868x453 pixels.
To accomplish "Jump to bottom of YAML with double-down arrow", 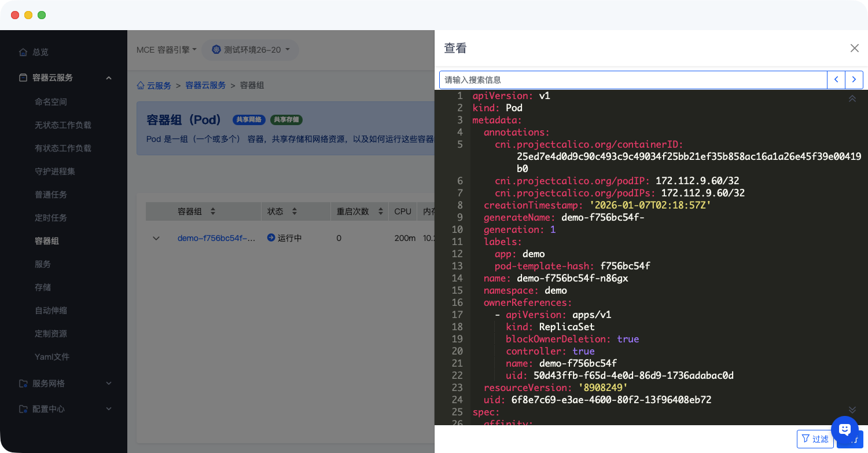I will [x=852, y=410].
